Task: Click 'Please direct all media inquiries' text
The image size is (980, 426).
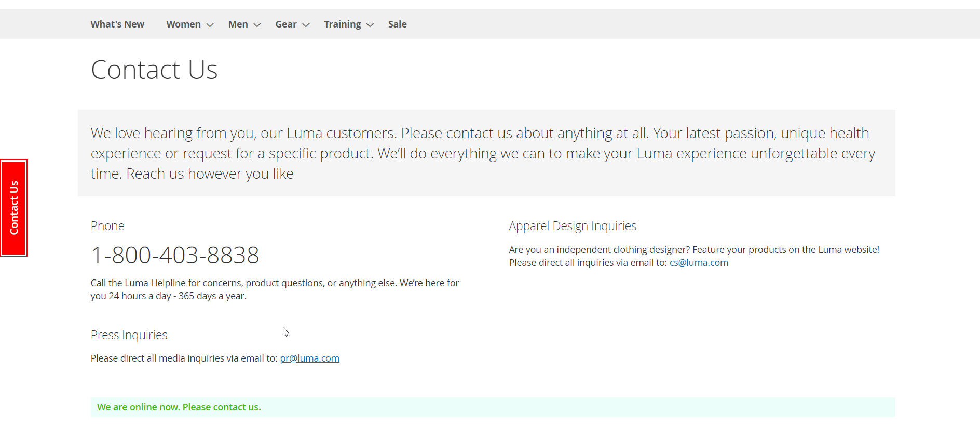Action: (x=184, y=358)
